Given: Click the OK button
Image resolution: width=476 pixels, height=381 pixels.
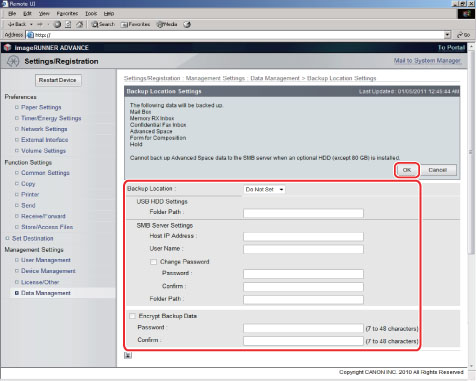Looking at the screenshot, I should tap(407, 170).
